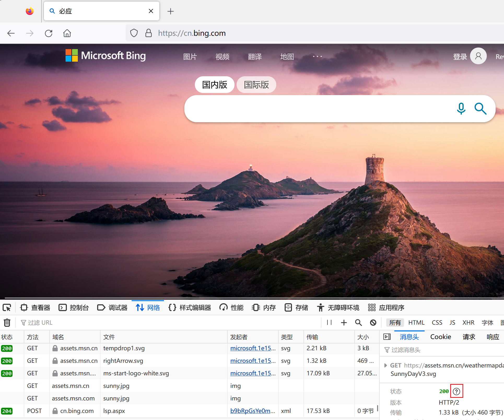Open the Cookie tab in details
This screenshot has width=504, height=420.
[441, 337]
